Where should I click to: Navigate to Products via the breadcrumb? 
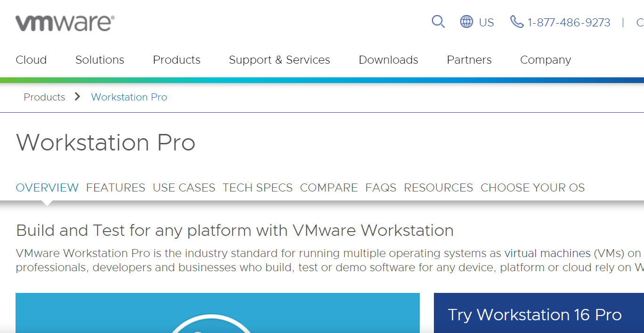point(44,97)
